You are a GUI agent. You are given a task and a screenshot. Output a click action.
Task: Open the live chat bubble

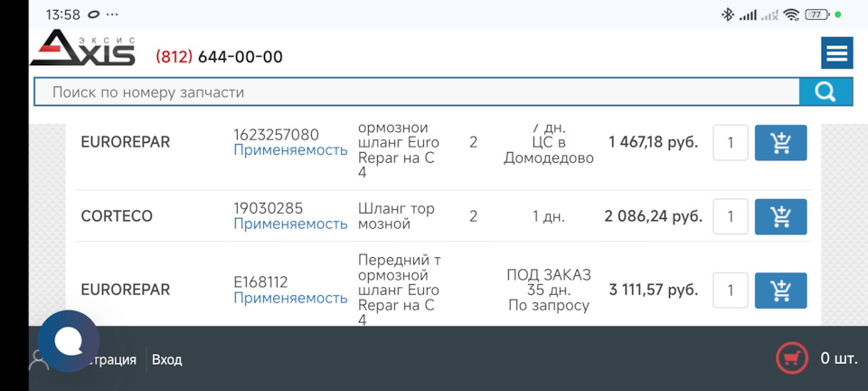tap(69, 340)
